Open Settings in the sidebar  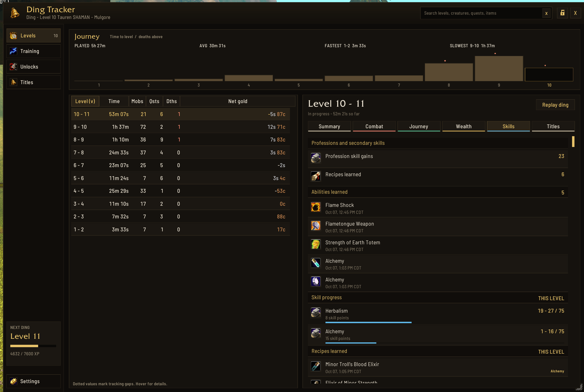(x=34, y=381)
